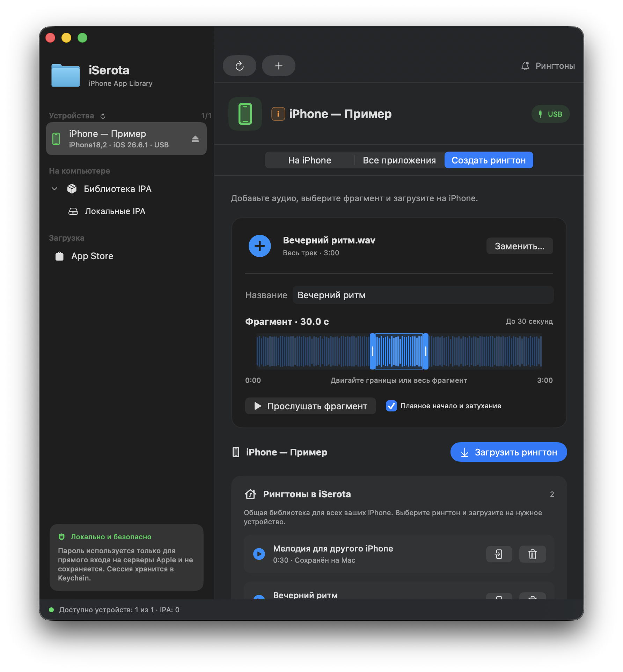Select iPhone — Пример in sidebar

click(x=126, y=139)
